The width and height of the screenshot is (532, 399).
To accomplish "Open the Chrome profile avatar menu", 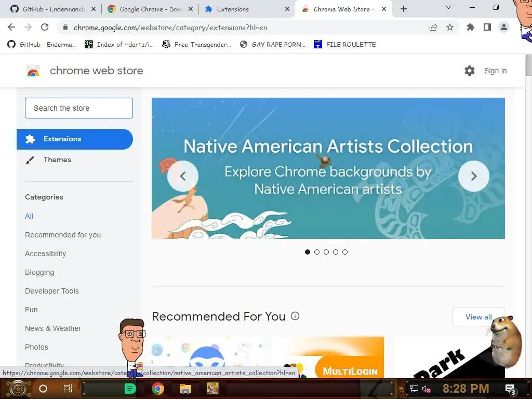I will 504,27.
